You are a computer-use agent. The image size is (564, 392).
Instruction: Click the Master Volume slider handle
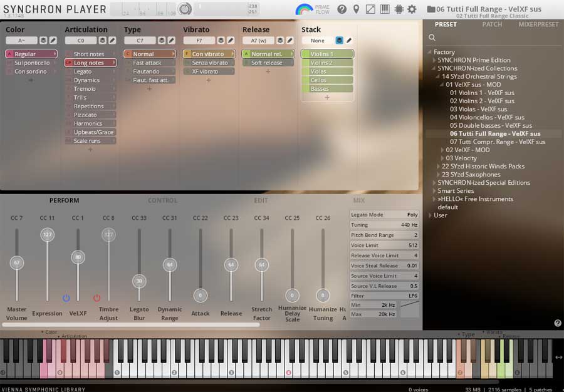(16, 262)
